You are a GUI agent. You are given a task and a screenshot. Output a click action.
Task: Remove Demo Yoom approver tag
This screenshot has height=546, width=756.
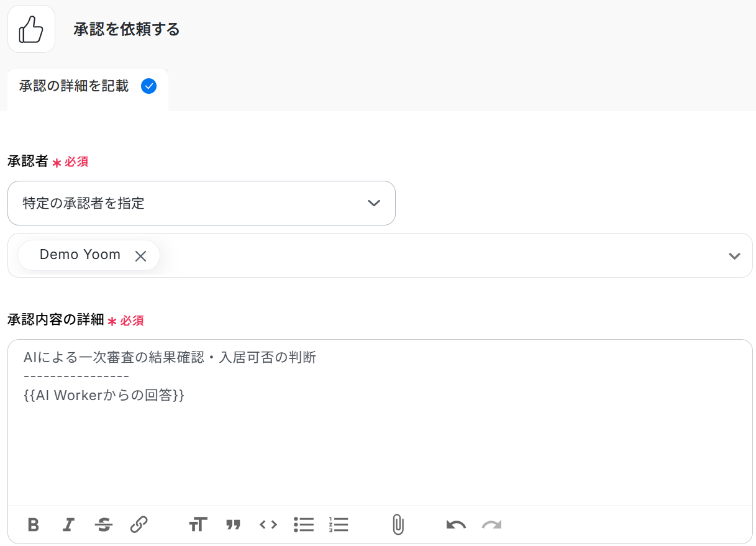[x=141, y=256]
